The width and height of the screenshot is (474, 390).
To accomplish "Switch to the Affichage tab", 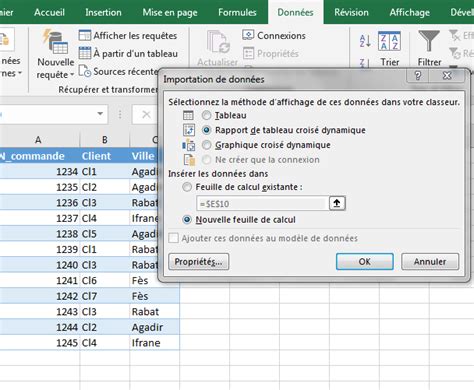I will click(x=409, y=12).
